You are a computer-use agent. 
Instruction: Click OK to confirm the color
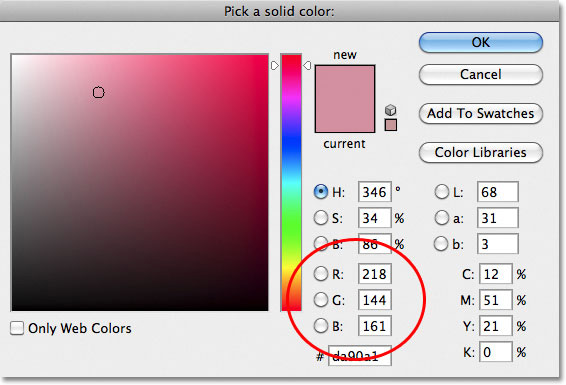click(481, 43)
